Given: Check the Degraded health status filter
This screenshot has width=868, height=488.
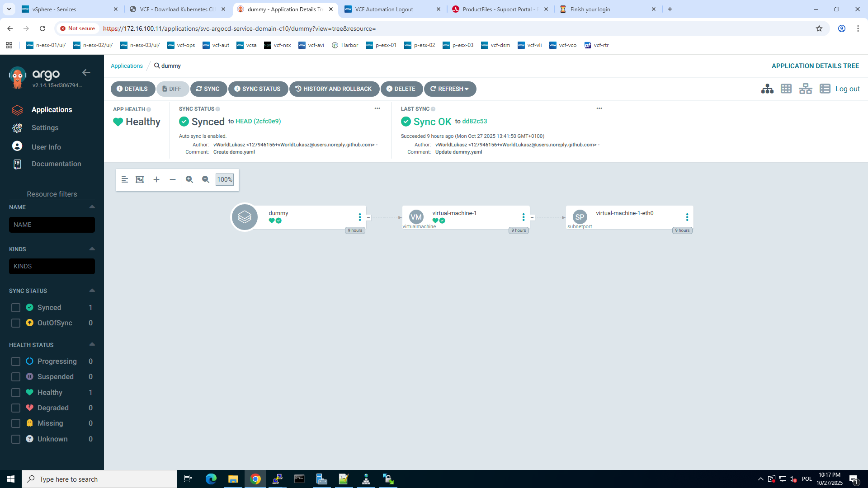Looking at the screenshot, I should point(16,408).
